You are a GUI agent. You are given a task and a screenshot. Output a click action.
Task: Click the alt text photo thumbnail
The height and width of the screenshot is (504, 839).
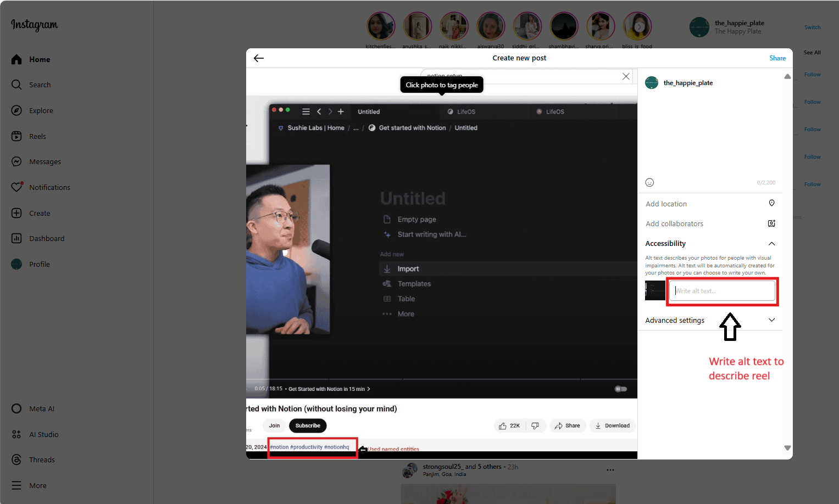654,290
